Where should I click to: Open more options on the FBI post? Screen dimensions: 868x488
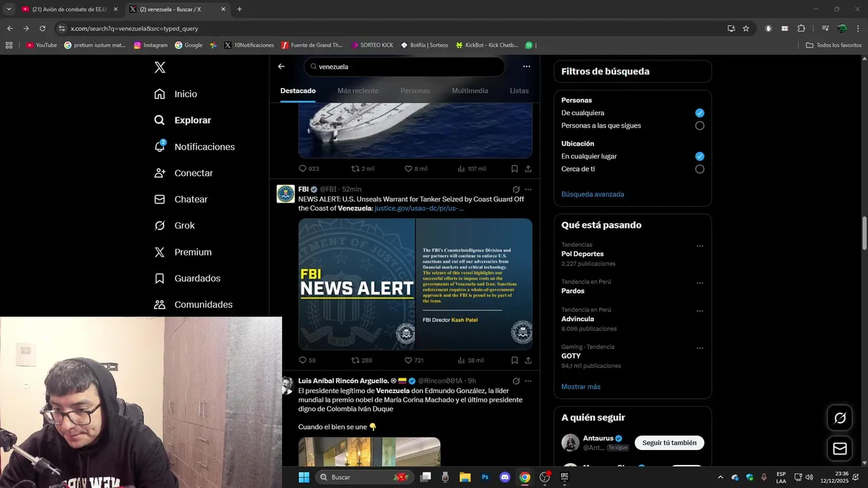click(528, 190)
